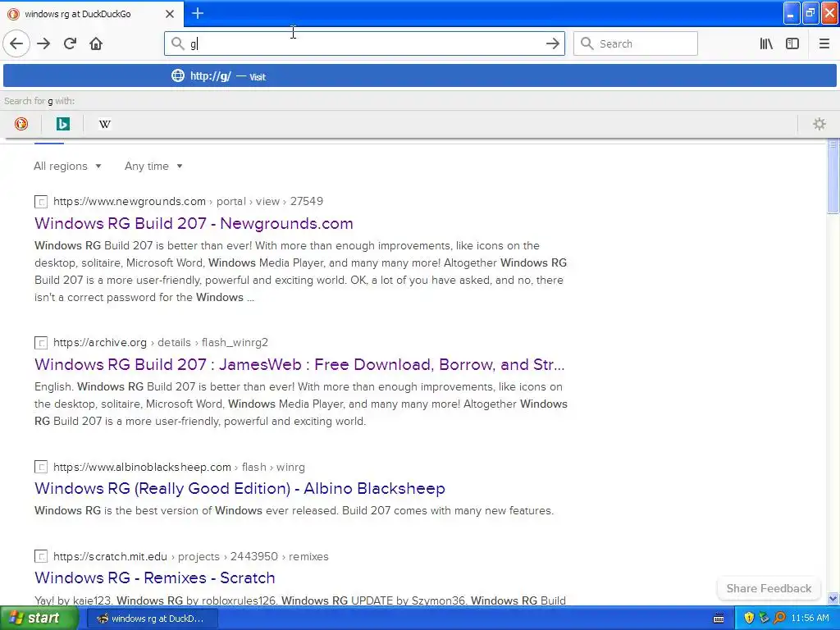Expand the Any time filter dropdown
Viewport: 840px width, 630px height.
153,166
